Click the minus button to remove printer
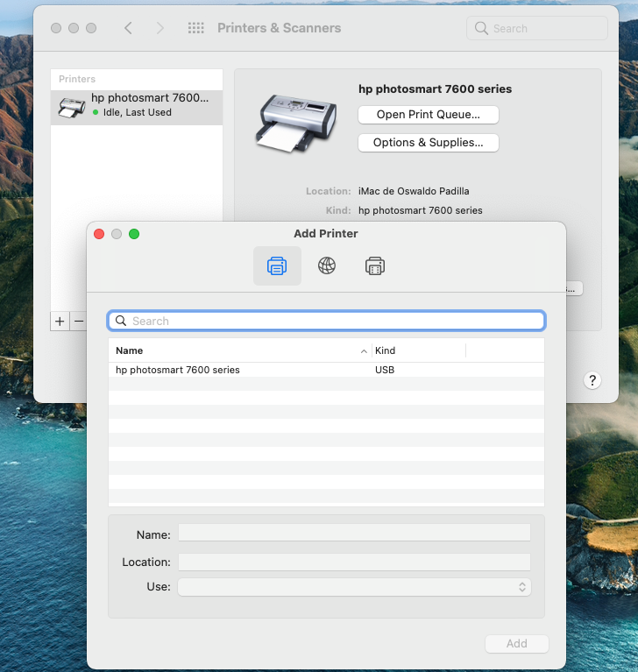The image size is (638, 672). click(79, 322)
